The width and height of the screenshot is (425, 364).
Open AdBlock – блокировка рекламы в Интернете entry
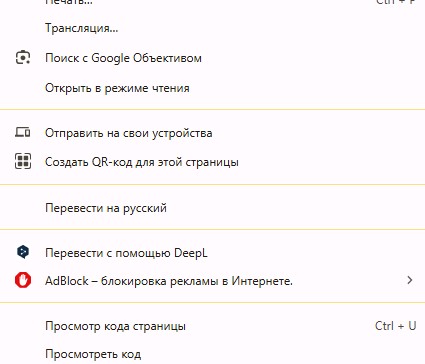212,281
